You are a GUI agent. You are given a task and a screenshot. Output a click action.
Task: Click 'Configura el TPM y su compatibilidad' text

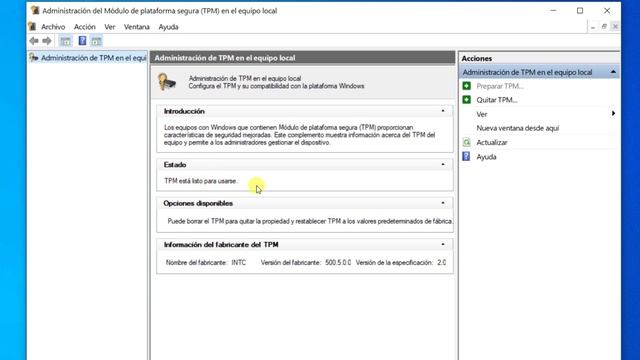[276, 86]
